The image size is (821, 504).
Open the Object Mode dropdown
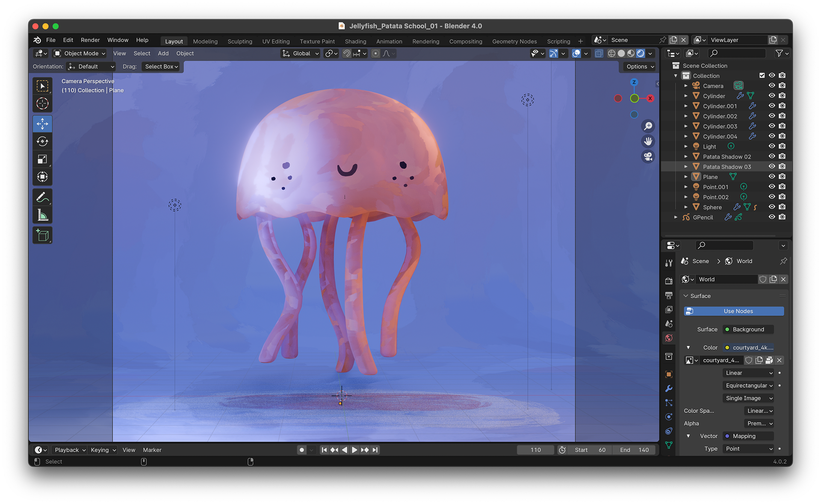[x=80, y=53]
